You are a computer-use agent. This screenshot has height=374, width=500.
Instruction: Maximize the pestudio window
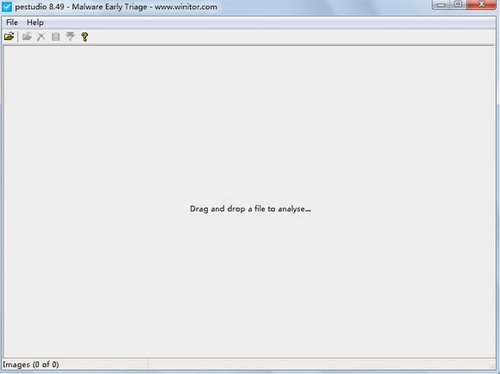click(x=458, y=4)
